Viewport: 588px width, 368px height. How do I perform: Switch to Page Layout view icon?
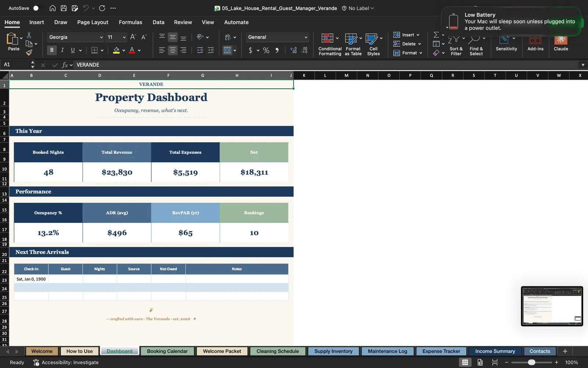480,362
